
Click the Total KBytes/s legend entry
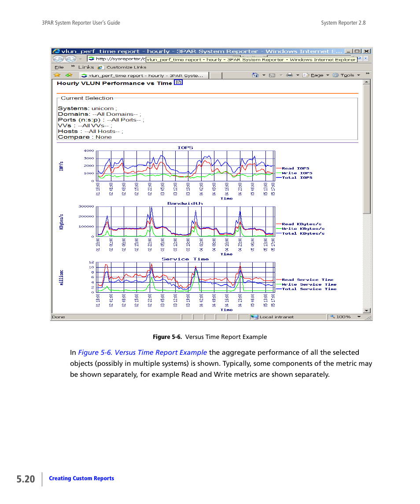pos(300,233)
